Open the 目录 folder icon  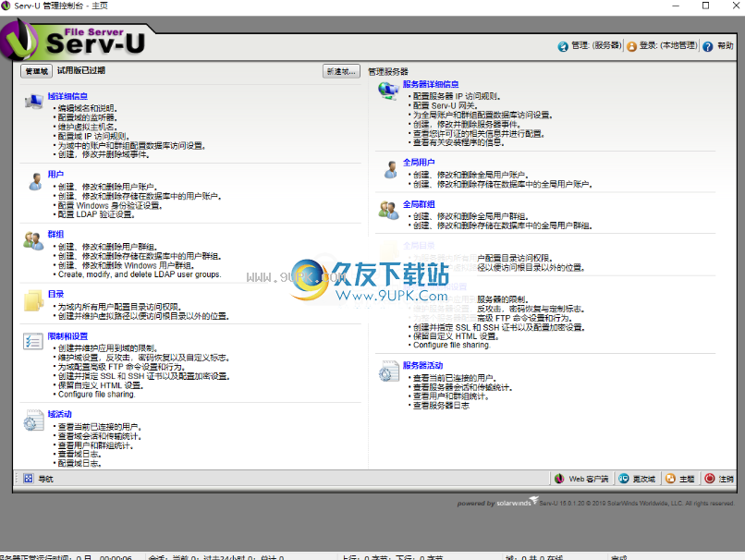33,300
